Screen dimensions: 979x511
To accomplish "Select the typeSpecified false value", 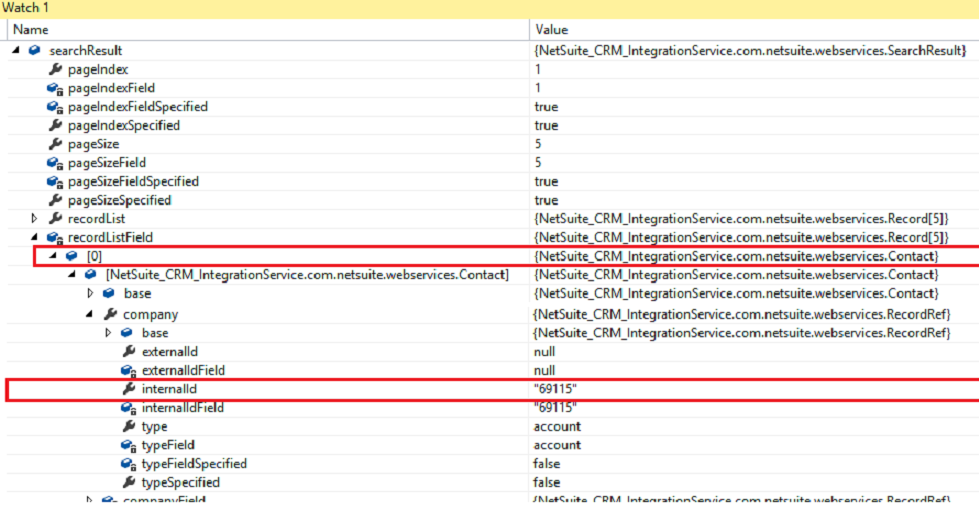I will (x=547, y=482).
